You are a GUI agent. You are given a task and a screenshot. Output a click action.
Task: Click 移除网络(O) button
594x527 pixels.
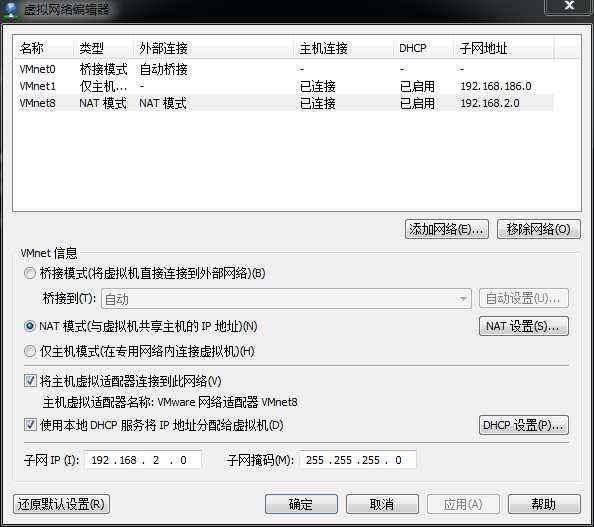tap(538, 229)
